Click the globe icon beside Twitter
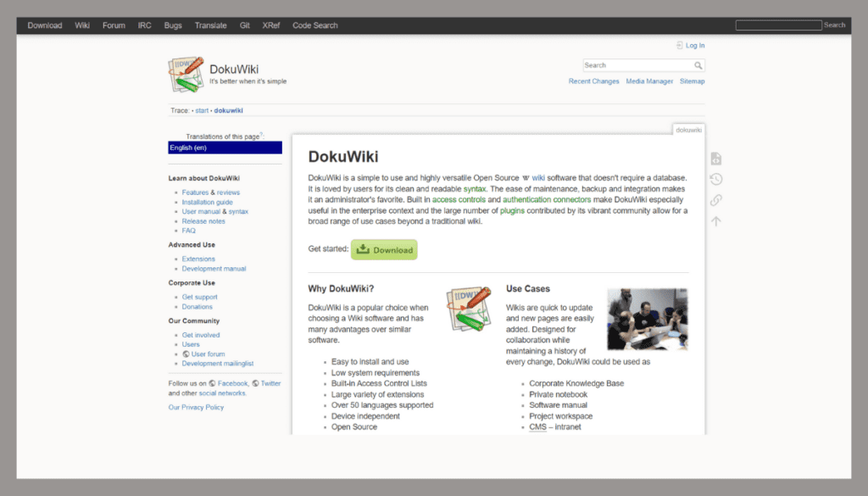868x496 pixels. pos(255,383)
